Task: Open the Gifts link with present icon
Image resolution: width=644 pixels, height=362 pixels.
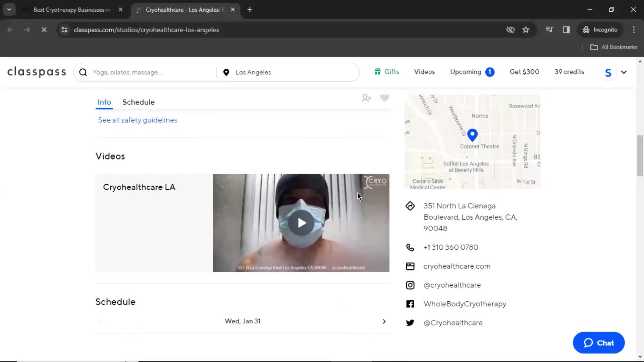Action: [x=387, y=72]
